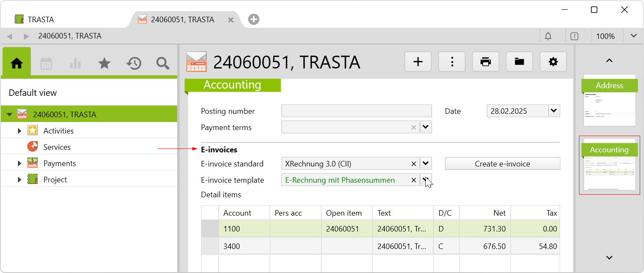644x273 pixels.
Task: Open the Favorites star tab
Action: pyautogui.click(x=104, y=63)
